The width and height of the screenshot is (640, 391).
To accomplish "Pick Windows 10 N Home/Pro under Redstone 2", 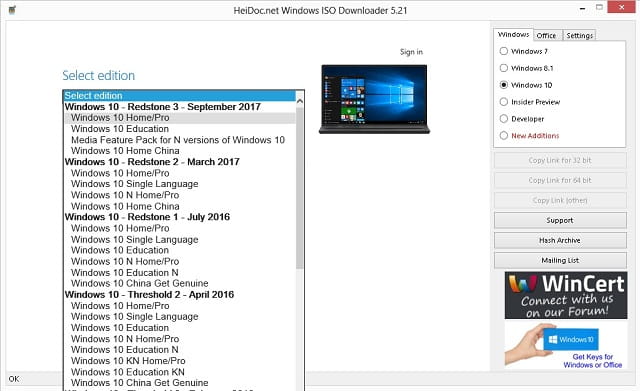I will click(x=180, y=195).
